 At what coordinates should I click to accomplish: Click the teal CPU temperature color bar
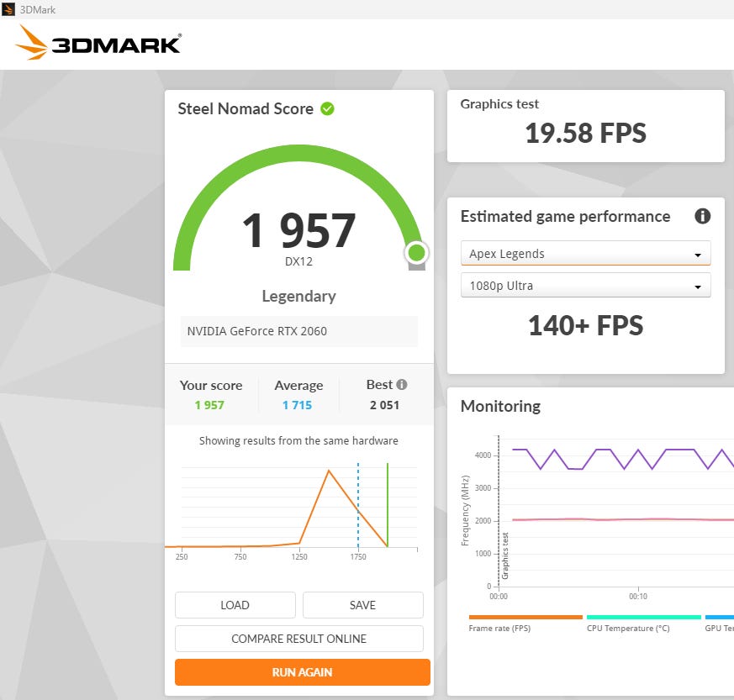point(644,617)
